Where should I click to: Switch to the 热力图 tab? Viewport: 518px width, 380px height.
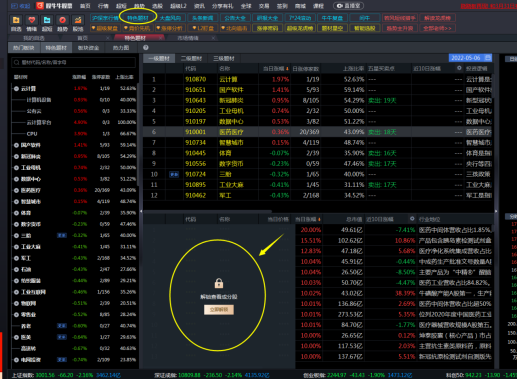(121, 48)
